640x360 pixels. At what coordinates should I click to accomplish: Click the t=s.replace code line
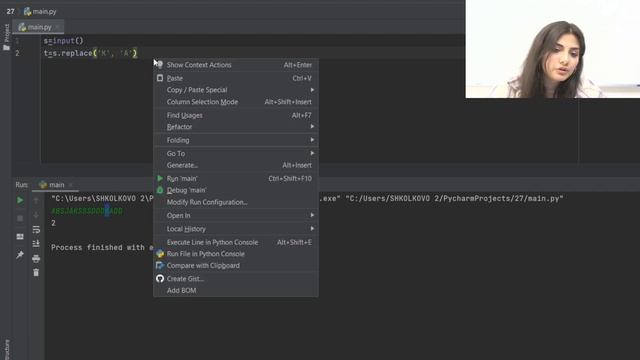(x=90, y=53)
